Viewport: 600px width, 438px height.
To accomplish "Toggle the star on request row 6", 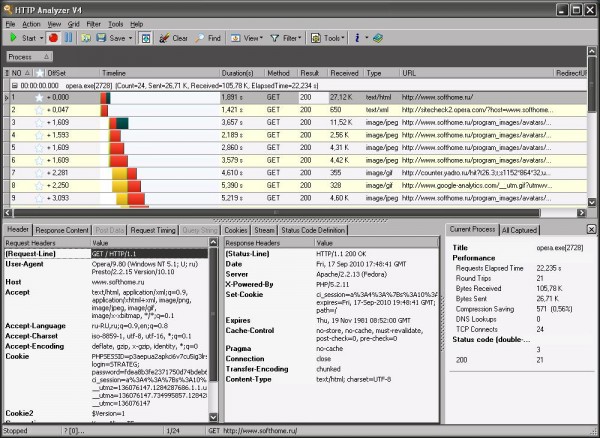I will coord(39,161).
